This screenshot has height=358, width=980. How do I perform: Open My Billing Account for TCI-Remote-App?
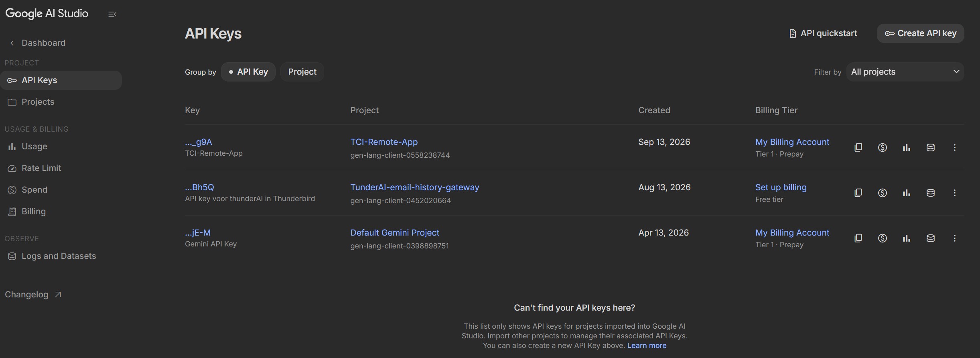(792, 142)
